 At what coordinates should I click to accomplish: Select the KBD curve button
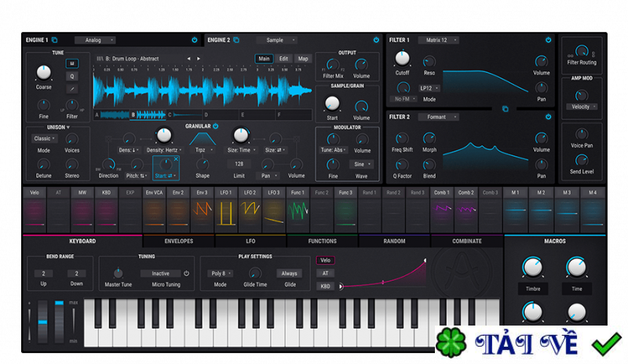click(325, 286)
